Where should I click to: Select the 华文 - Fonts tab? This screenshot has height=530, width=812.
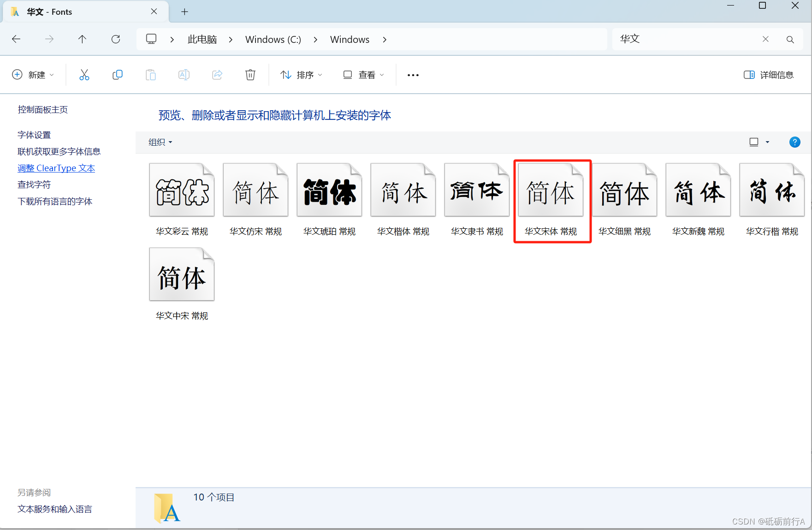85,12
